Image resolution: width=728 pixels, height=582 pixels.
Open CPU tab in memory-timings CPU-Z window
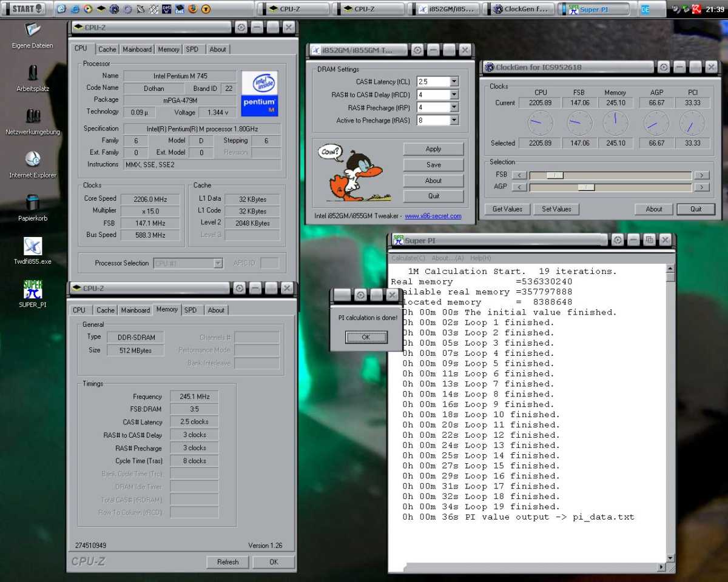[79, 310]
